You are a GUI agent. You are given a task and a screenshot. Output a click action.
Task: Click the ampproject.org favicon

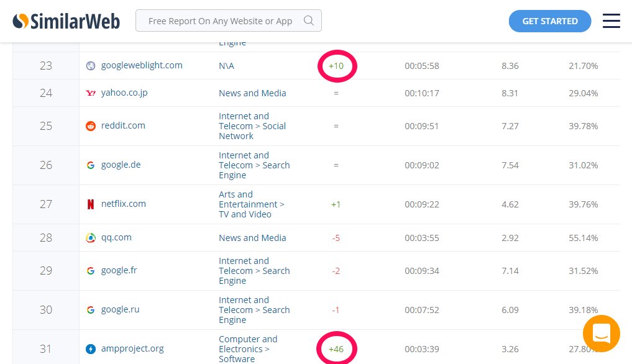point(91,348)
